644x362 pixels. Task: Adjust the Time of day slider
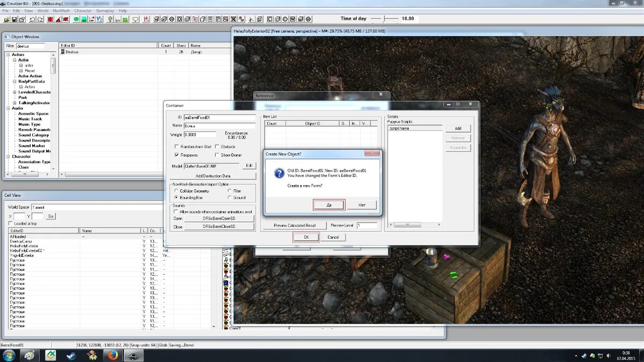click(x=384, y=19)
